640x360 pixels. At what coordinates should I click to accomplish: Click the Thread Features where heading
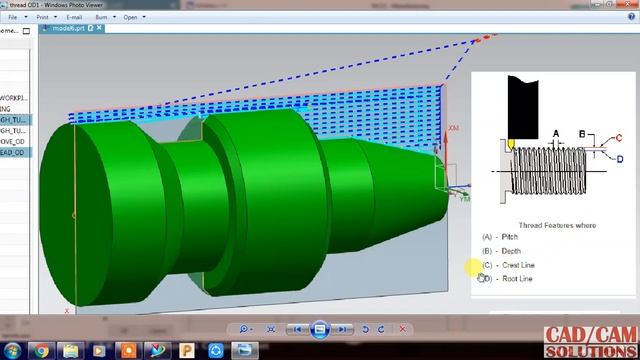point(557,225)
